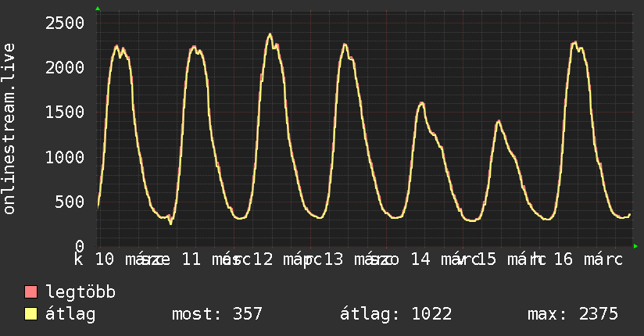
Task: Click the 500 y-axis label
Action: [x=70, y=202]
